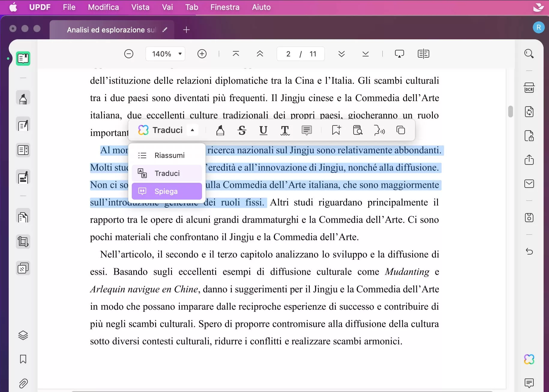The width and height of the screenshot is (549, 392).
Task: Open the Finestra menu
Action: pyautogui.click(x=225, y=7)
